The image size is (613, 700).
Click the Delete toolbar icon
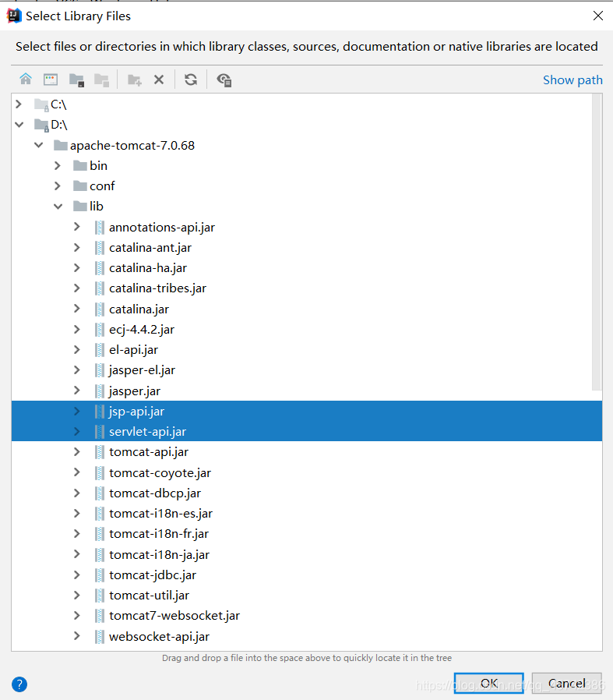coord(159,80)
